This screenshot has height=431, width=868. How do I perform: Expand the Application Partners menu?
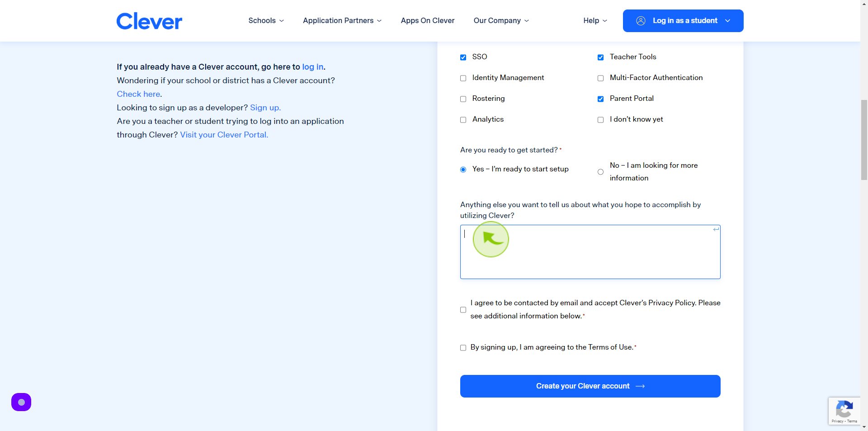pyautogui.click(x=342, y=21)
